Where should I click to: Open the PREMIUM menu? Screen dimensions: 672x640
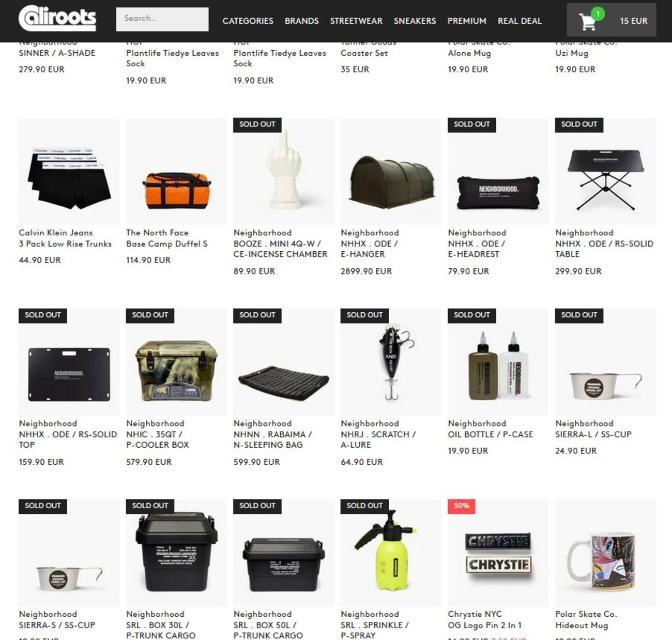tap(467, 21)
